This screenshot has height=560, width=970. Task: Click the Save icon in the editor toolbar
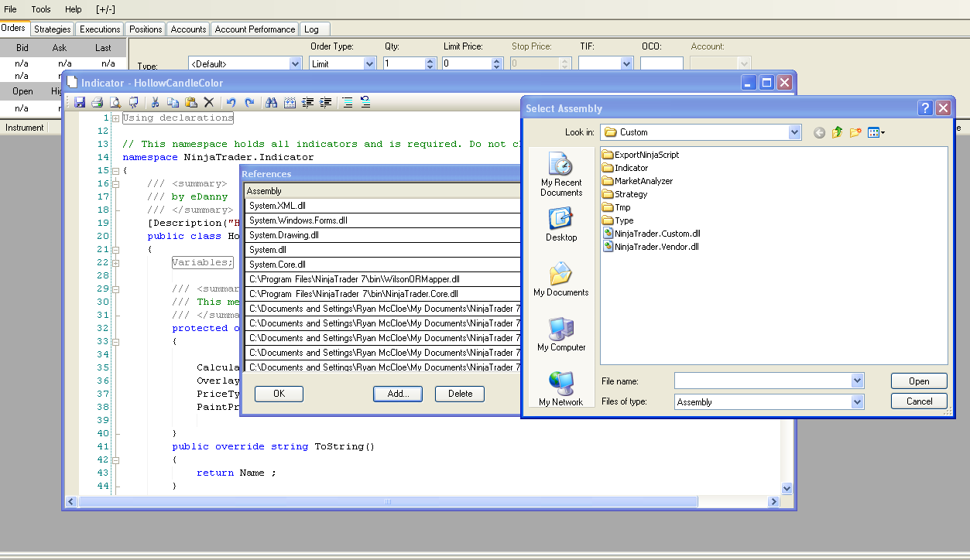(79, 102)
